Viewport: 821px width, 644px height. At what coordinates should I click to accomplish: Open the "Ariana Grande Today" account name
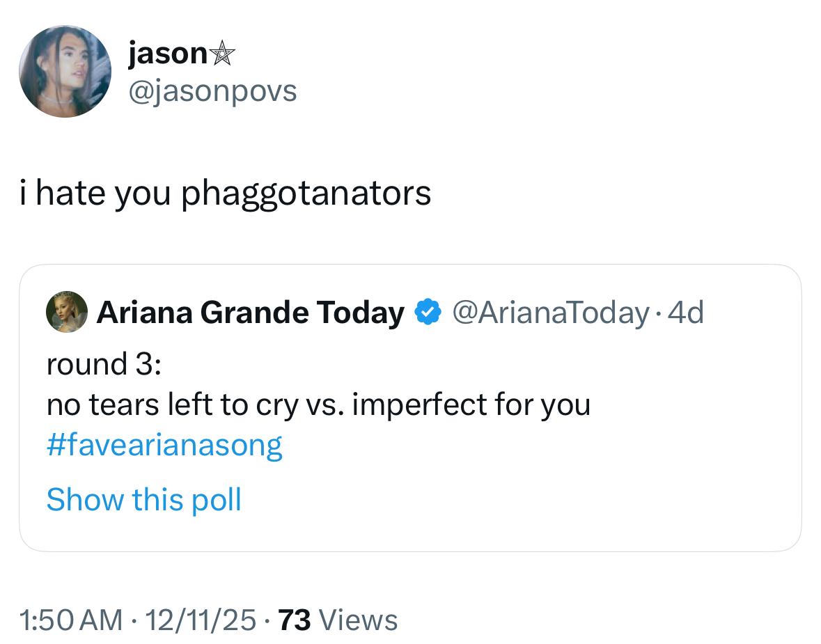point(250,313)
